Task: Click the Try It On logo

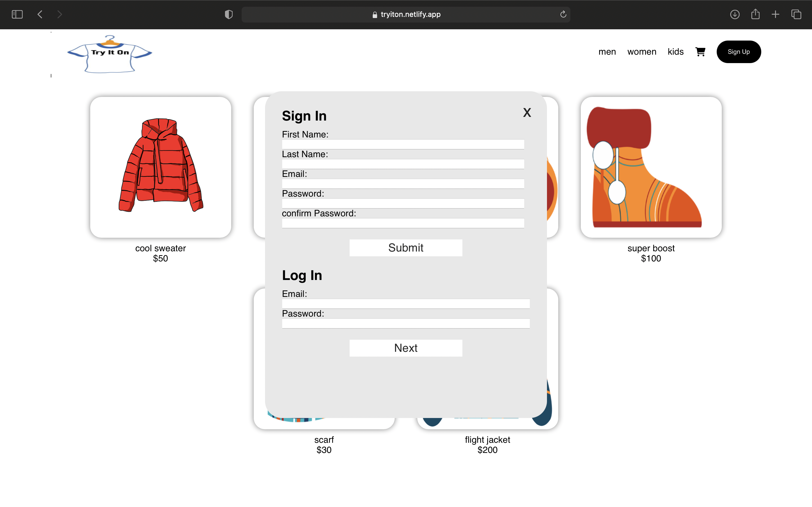Action: pyautogui.click(x=110, y=54)
